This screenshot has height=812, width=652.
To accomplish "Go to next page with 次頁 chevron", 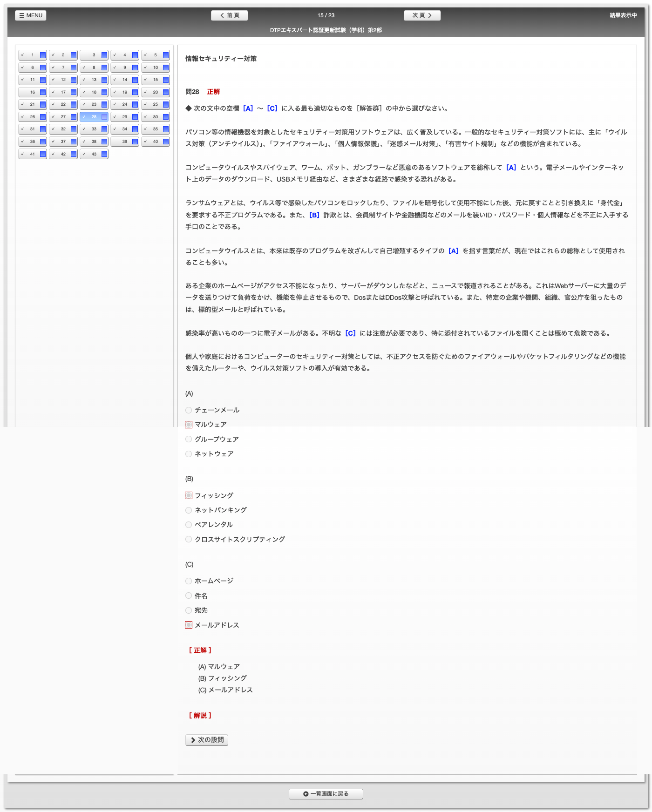I will [422, 15].
